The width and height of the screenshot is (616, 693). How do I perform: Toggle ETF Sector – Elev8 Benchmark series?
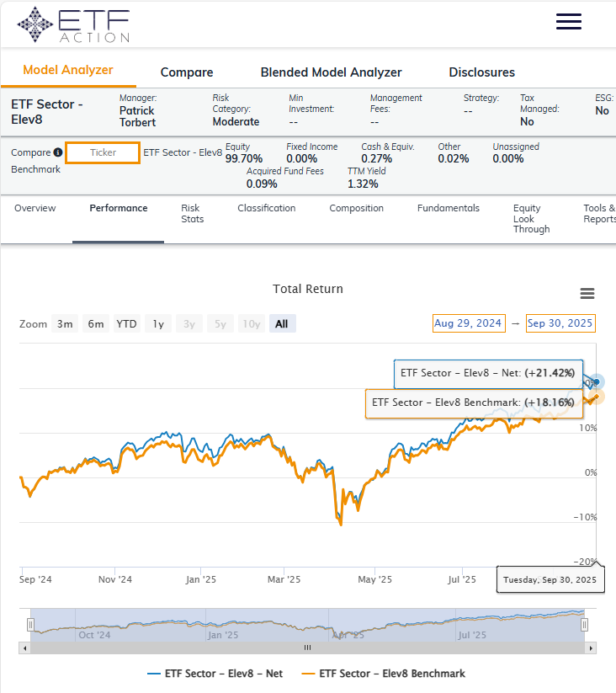pos(384,674)
